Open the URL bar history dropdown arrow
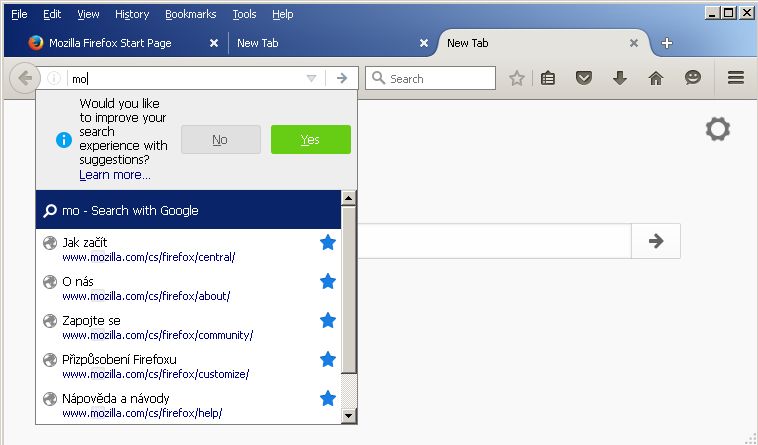The height and width of the screenshot is (445, 758). point(311,78)
